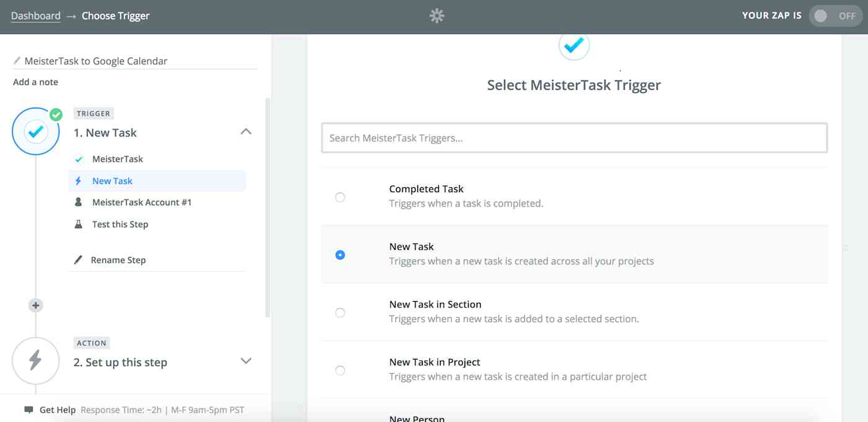Select the lightning bolt icon beside New Task

click(78, 180)
